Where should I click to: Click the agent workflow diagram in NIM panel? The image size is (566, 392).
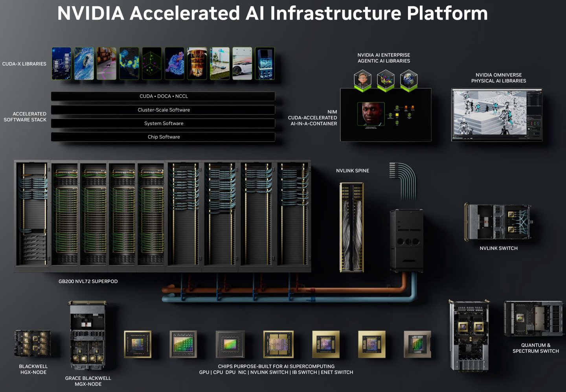click(401, 115)
